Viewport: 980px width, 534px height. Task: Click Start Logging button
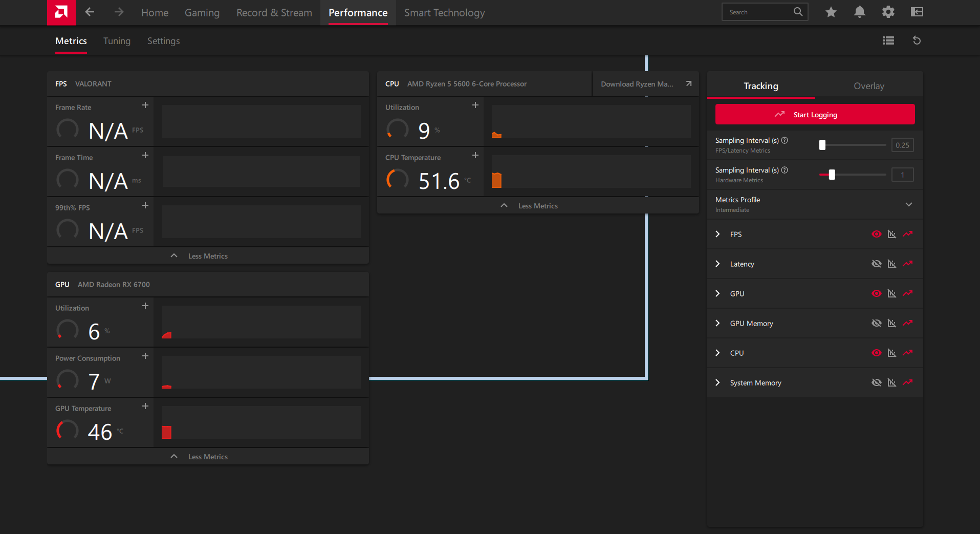click(815, 114)
